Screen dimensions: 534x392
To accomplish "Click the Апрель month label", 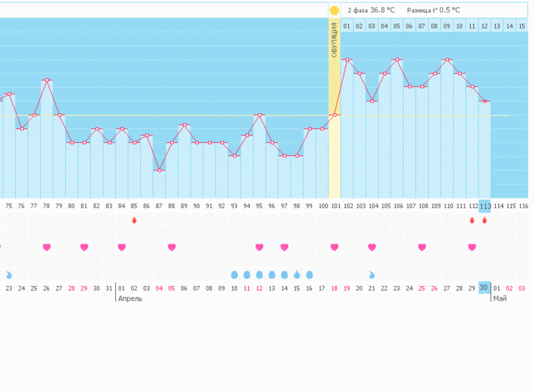I will pyautogui.click(x=130, y=298).
